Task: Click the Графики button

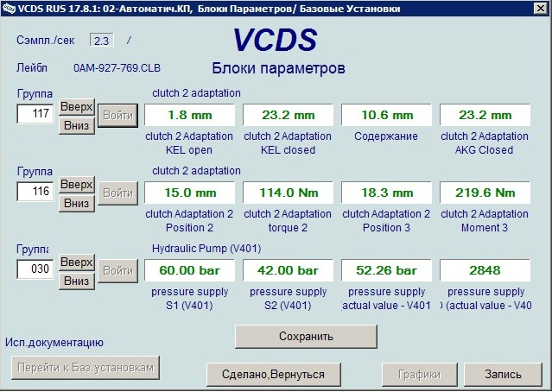Action: pos(419,375)
